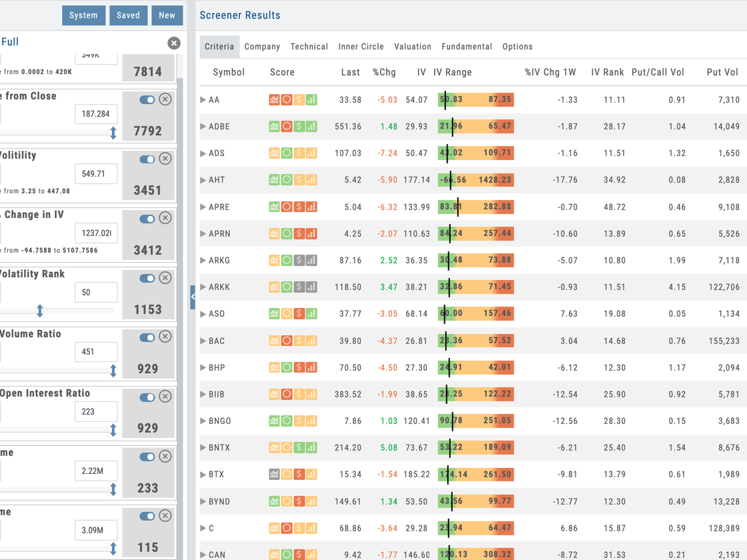Click the Open Interest Ratio slider handle
This screenshot has height=560, width=747.
113,430
